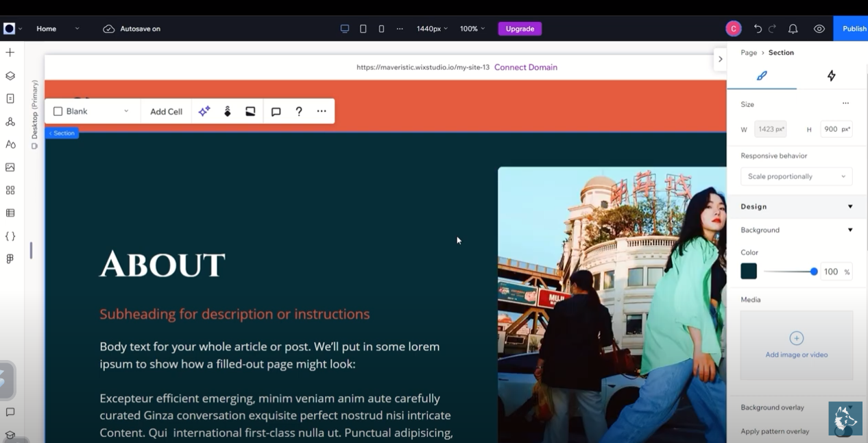Collapse the inspector panel arrow
Image resolution: width=868 pixels, height=443 pixels.
(x=720, y=59)
